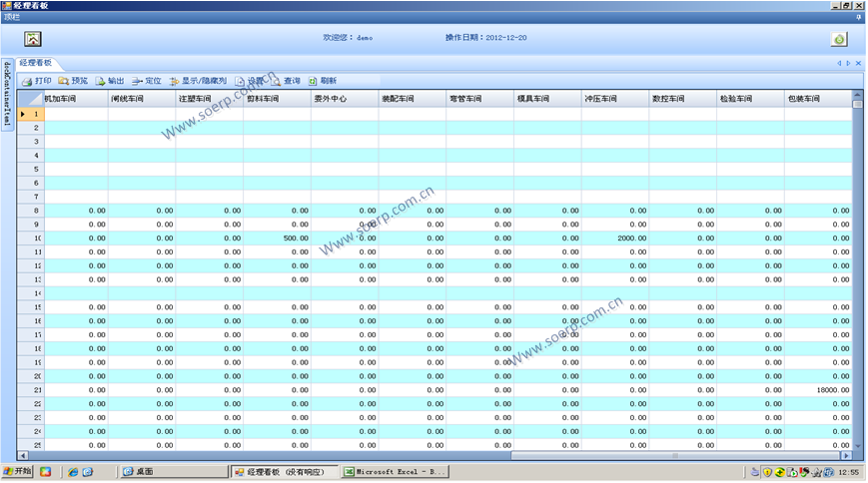Click the 数控车间 column header
The width and height of the screenshot is (868, 483).
tap(682, 99)
